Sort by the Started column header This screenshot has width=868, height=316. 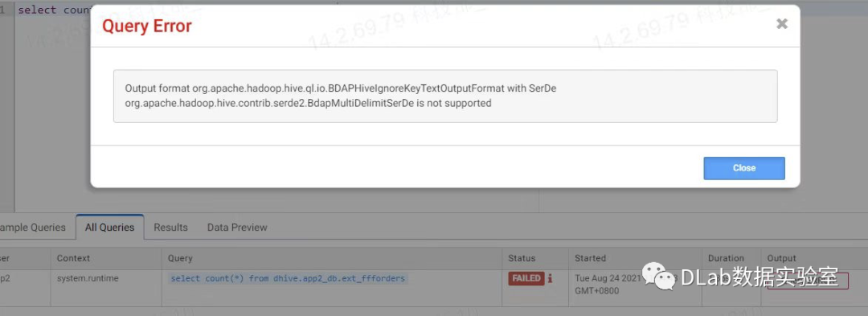click(x=590, y=258)
